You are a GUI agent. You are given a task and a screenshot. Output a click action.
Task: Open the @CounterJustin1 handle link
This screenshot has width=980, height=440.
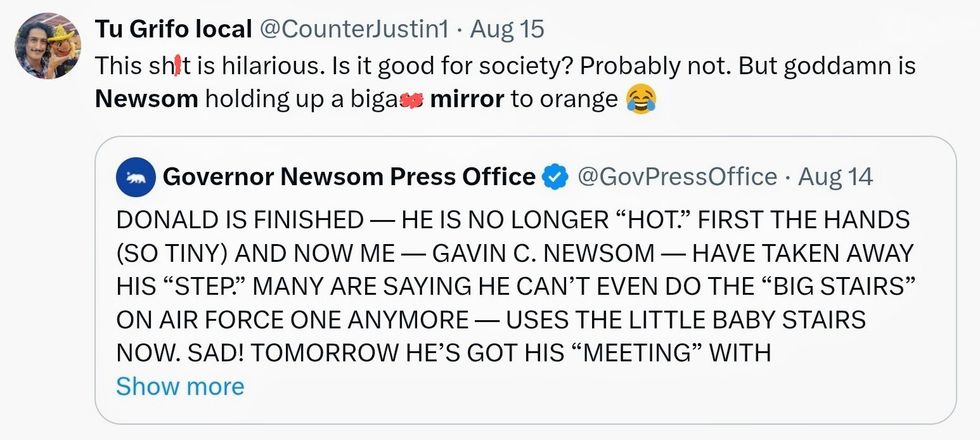click(x=356, y=30)
